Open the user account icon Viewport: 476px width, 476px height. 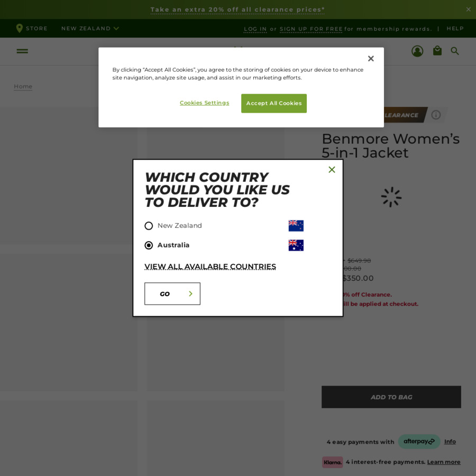coord(417,51)
